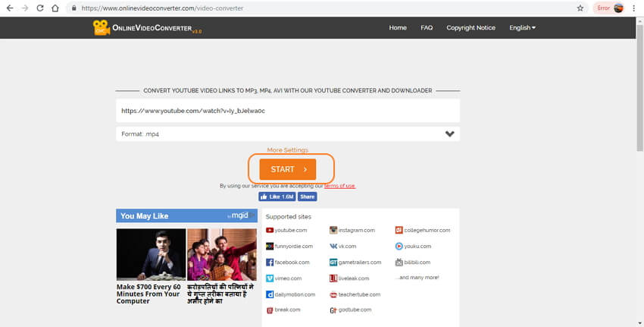Click the OnlineVideoConverter camera logo
Image resolution: width=644 pixels, height=327 pixels.
tap(101, 27)
